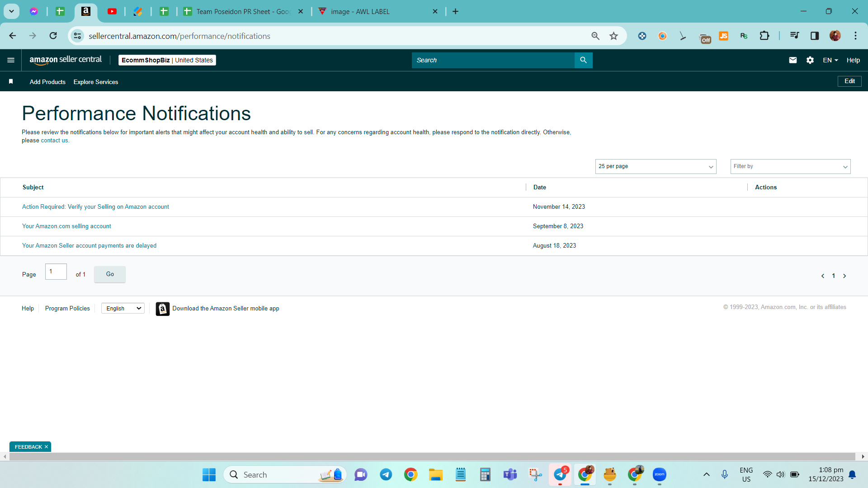Click the contact us link
This screenshot has height=488, width=868.
tap(54, 141)
